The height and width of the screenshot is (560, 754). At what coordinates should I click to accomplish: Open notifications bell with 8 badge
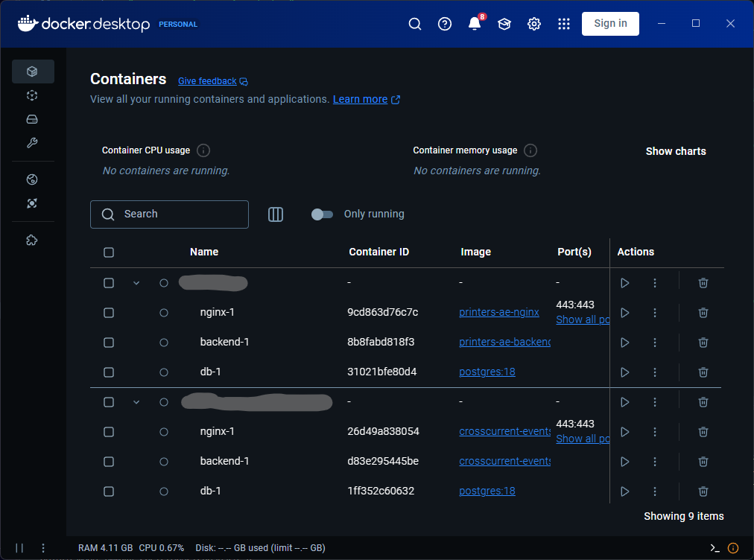click(475, 23)
